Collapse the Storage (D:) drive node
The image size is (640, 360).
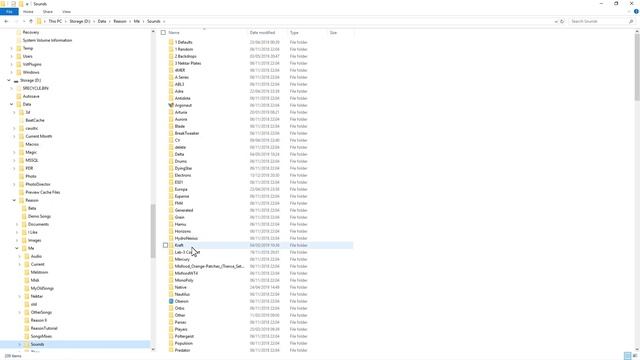click(x=9, y=80)
